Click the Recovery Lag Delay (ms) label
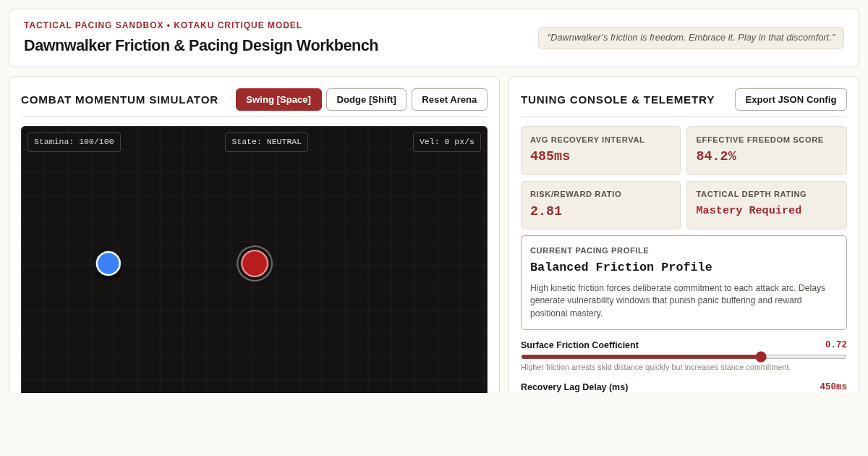The image size is (868, 456). click(x=574, y=387)
